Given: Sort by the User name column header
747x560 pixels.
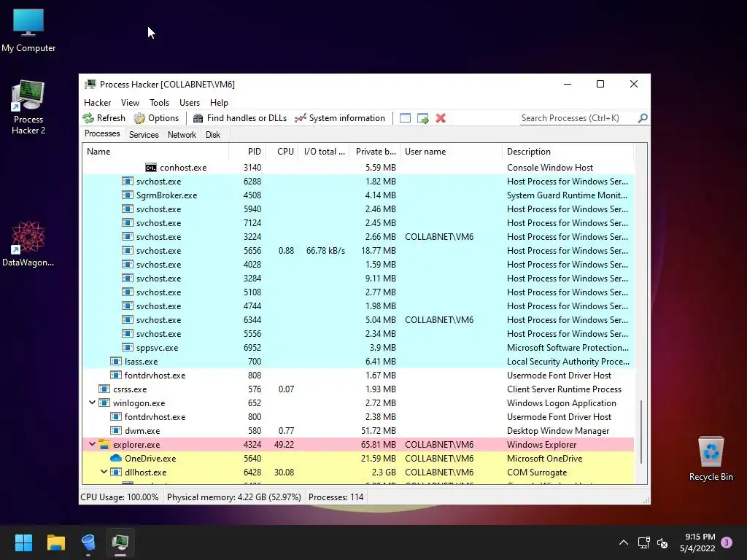Looking at the screenshot, I should [451, 152].
